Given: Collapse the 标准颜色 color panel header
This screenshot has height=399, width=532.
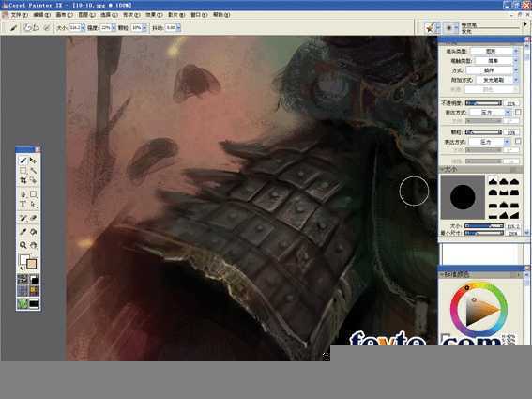Looking at the screenshot, I should 480,274.
